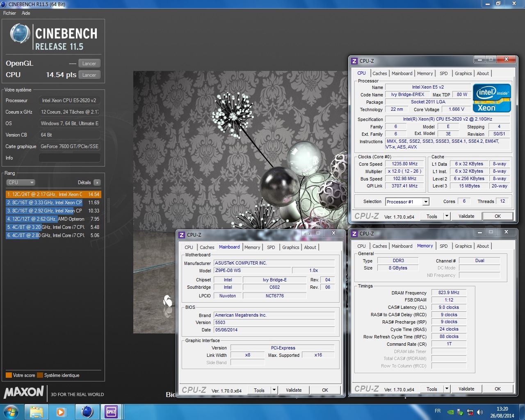Open Tools dropdown arrow in CPU window

[447, 216]
